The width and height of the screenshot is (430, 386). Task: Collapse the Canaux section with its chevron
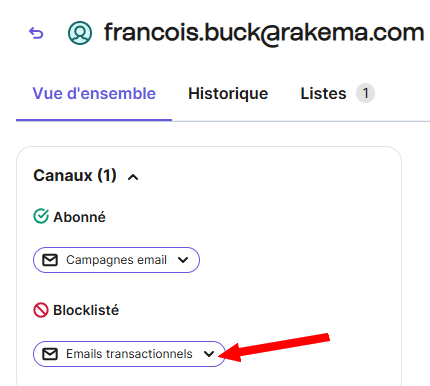pyautogui.click(x=133, y=177)
